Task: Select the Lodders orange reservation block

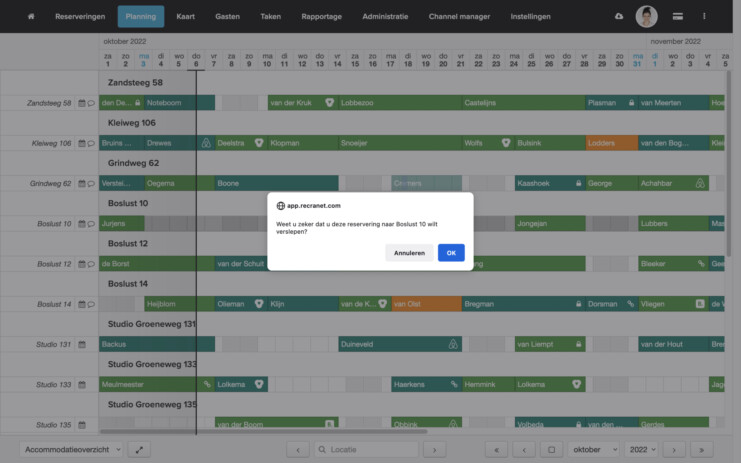Action: tap(611, 143)
